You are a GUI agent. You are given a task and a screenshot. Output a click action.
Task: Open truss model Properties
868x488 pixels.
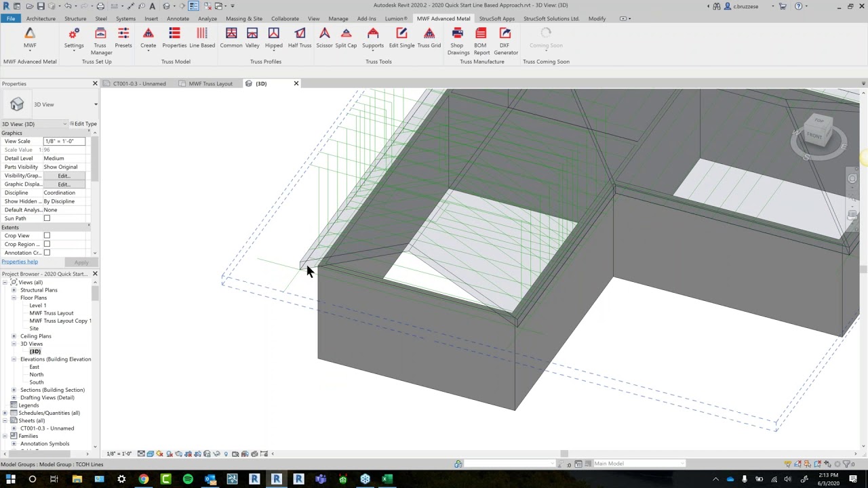[174, 38]
